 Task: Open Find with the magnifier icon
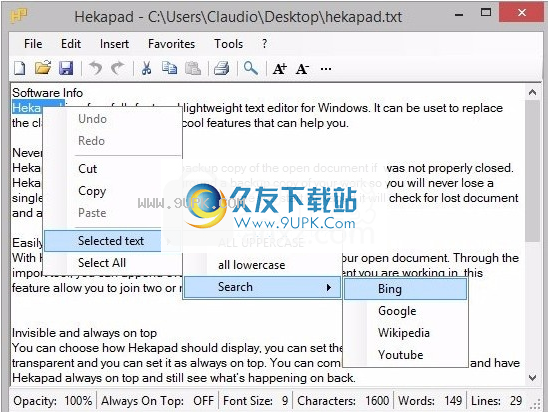pos(251,68)
